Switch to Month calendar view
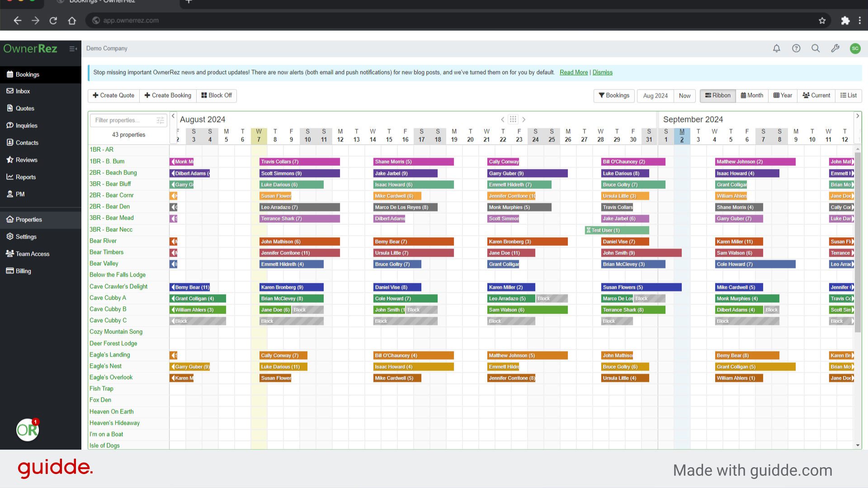 752,95
